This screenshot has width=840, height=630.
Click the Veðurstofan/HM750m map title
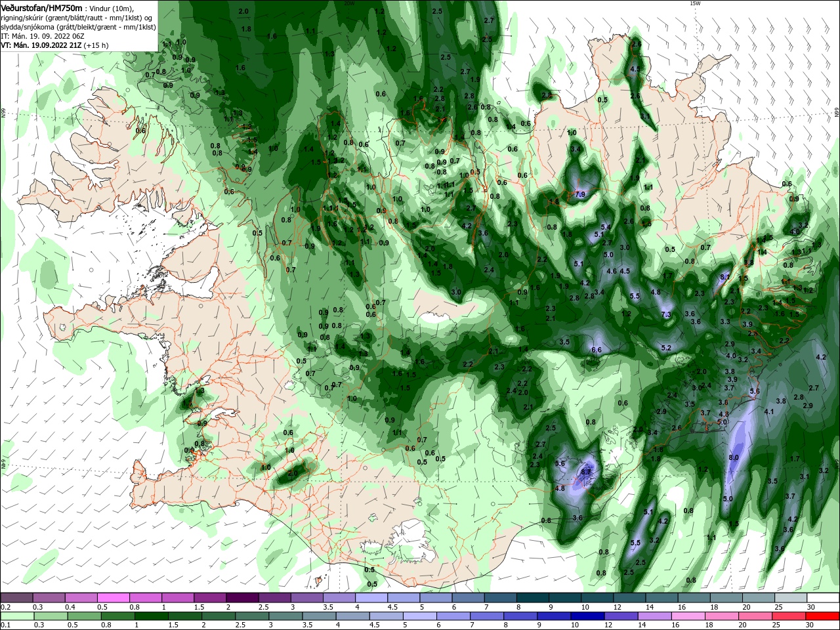(41, 7)
